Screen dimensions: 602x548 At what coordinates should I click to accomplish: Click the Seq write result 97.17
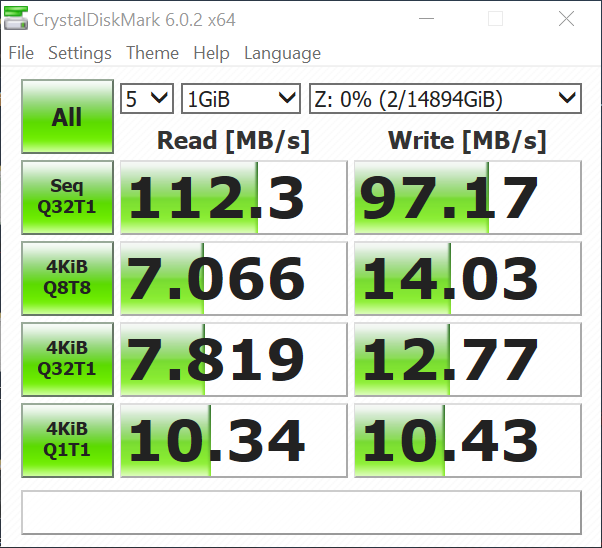tap(468, 197)
